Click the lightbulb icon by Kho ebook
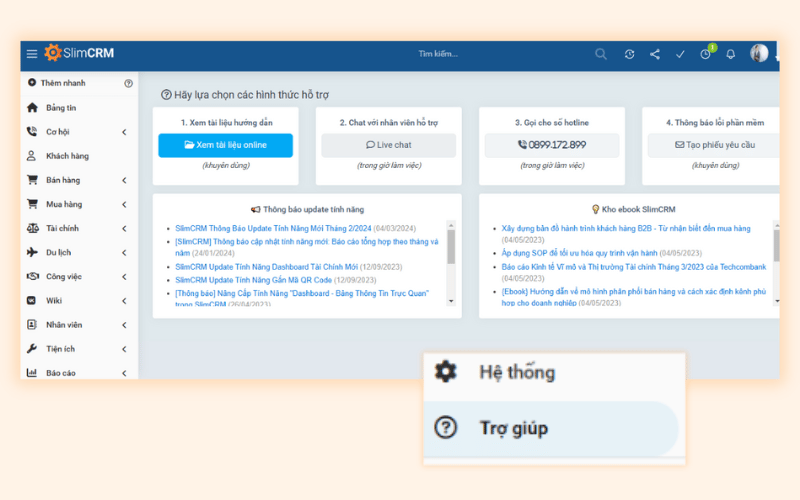Image resolution: width=800 pixels, height=500 pixels. 595,209
